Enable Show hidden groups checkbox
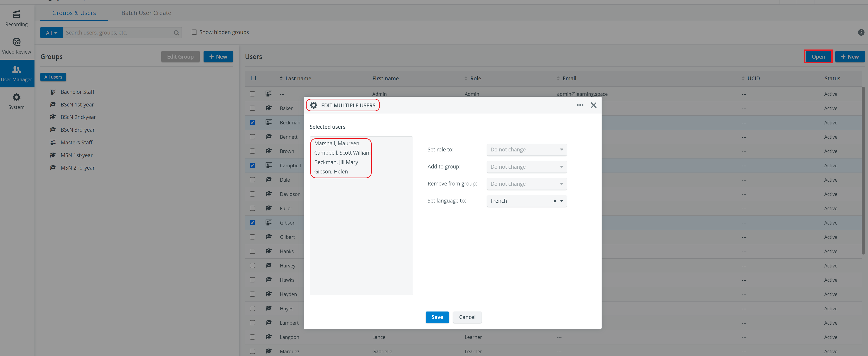Image resolution: width=868 pixels, height=356 pixels. [x=194, y=32]
